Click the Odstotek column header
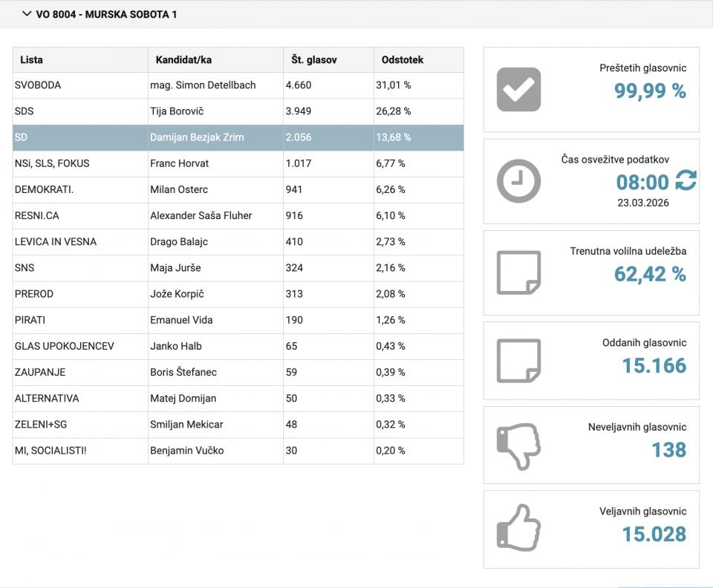The image size is (713, 588). [402, 59]
